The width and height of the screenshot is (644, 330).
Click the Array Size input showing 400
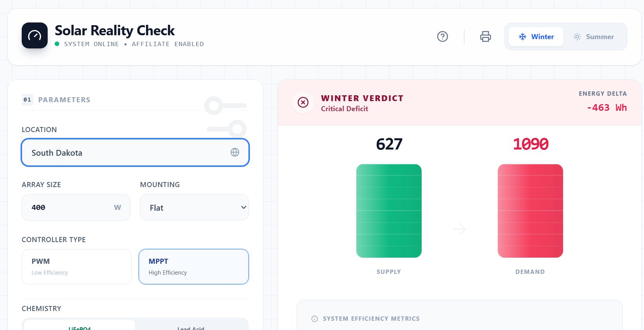tap(76, 207)
